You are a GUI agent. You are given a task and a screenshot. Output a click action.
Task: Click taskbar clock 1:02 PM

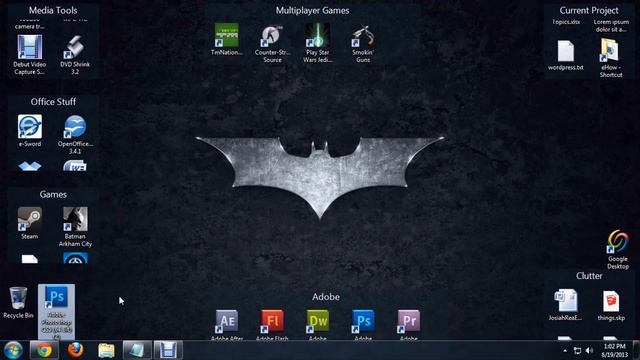(615, 351)
